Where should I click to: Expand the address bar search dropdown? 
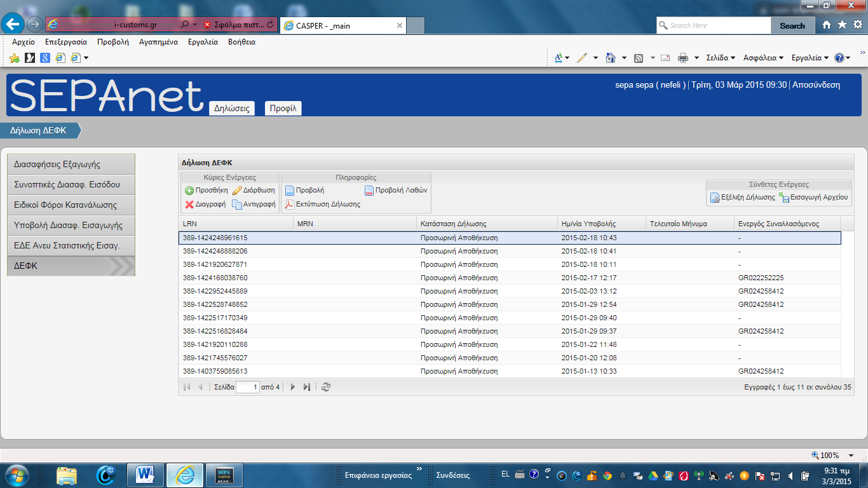(194, 25)
